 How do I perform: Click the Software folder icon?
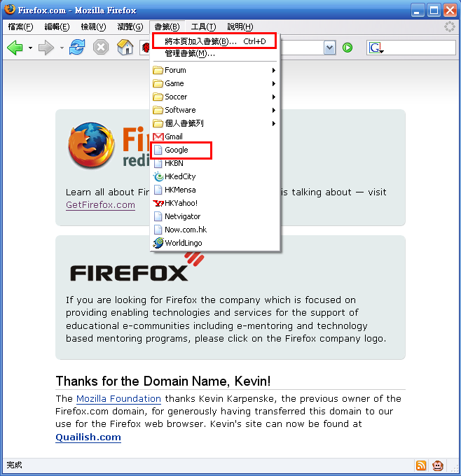click(x=158, y=110)
